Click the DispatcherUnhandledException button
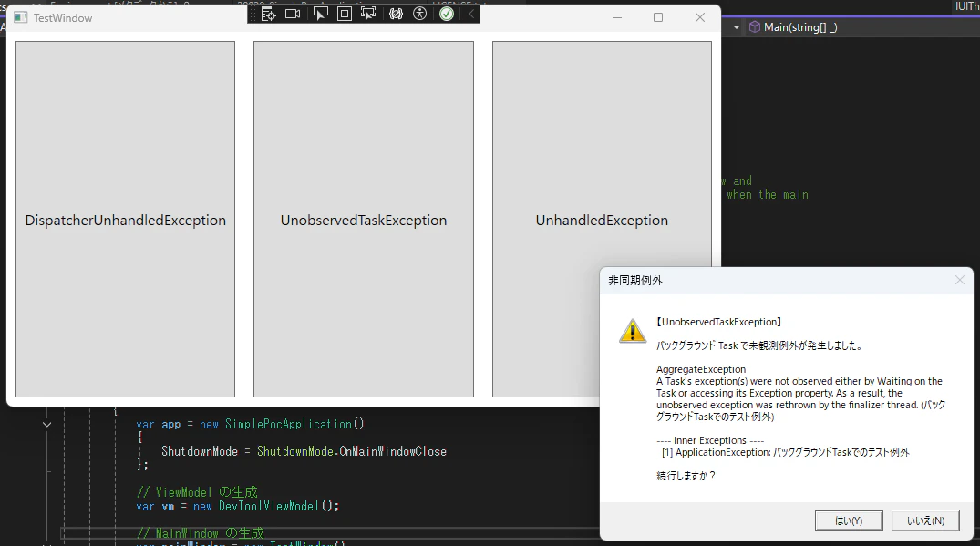The image size is (980, 546). click(x=125, y=220)
